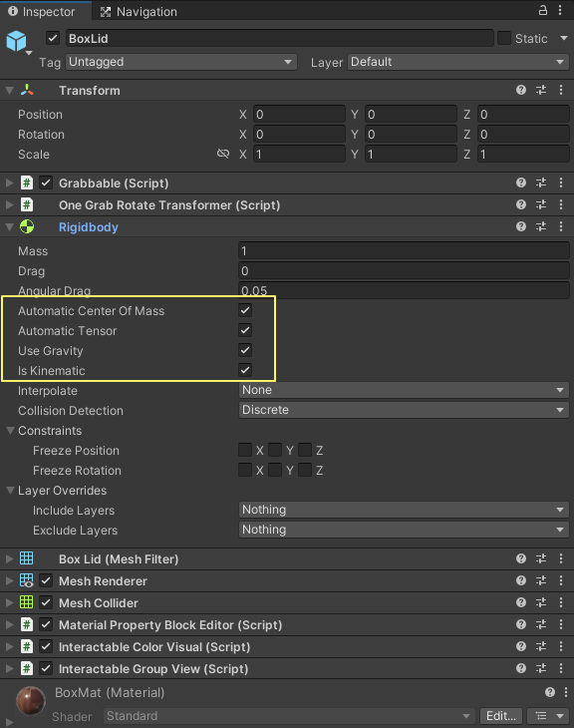Image resolution: width=574 pixels, height=728 pixels.
Task: Open the Tag dropdown showing Untagged
Action: tap(181, 62)
